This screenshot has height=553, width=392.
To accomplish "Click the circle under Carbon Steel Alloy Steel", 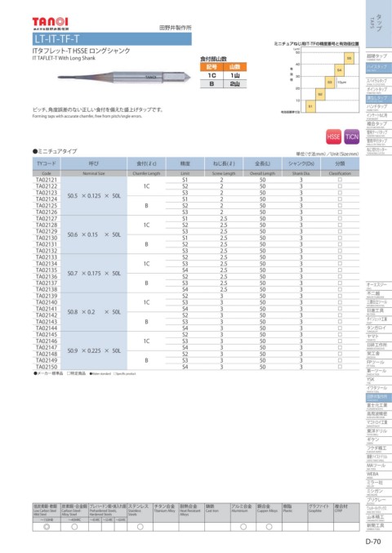I will (x=74, y=527).
